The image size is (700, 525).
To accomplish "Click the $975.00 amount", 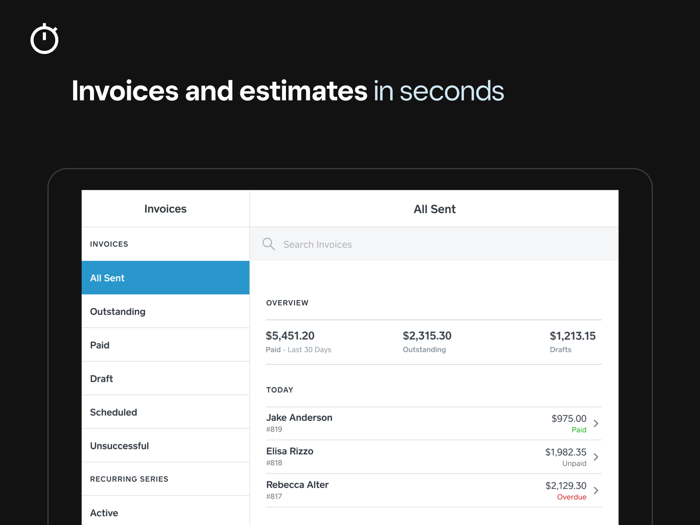I will [x=569, y=418].
